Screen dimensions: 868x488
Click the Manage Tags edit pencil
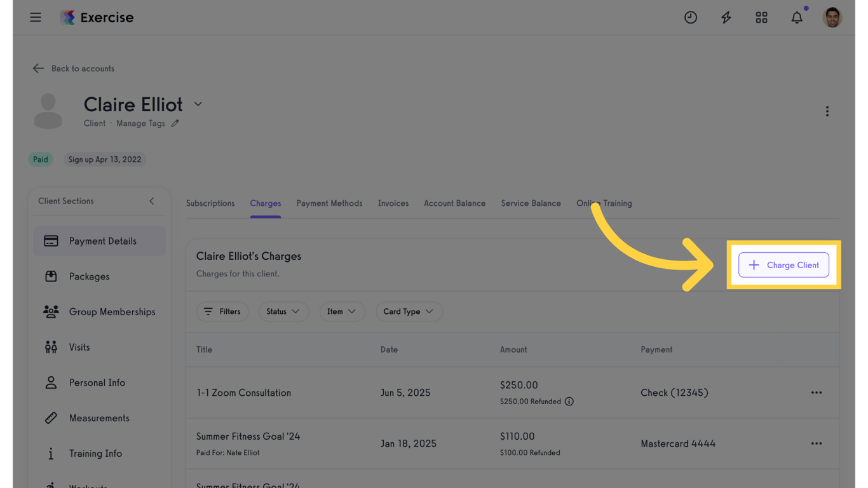coord(174,123)
